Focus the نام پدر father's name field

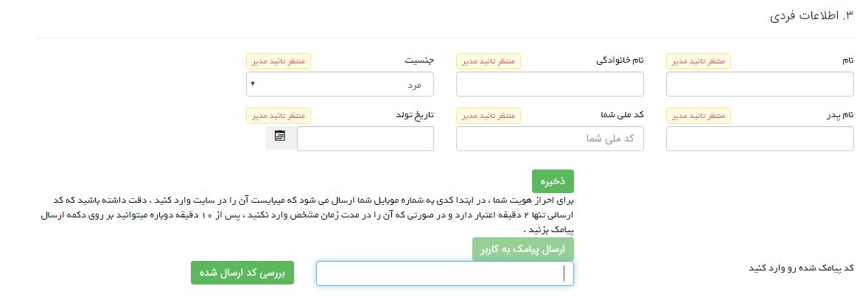coord(760,139)
